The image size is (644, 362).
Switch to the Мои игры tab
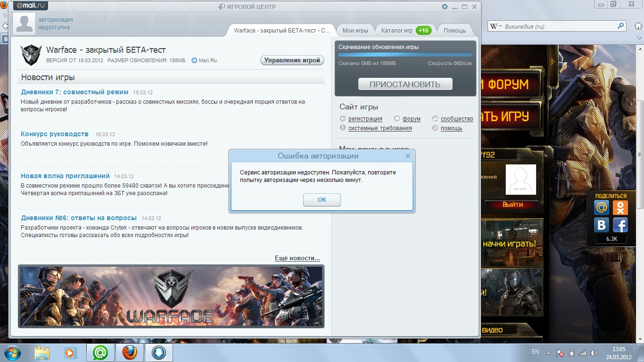pos(355,30)
